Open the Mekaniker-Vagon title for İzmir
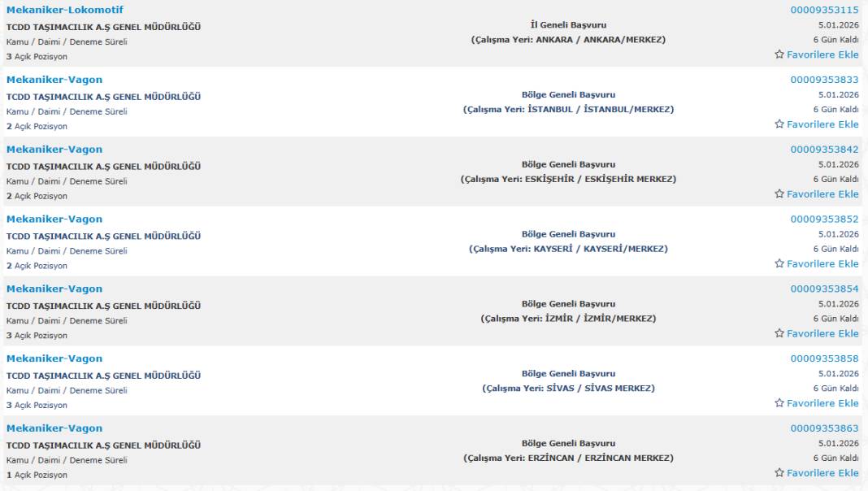The height and width of the screenshot is (491, 868). [54, 289]
